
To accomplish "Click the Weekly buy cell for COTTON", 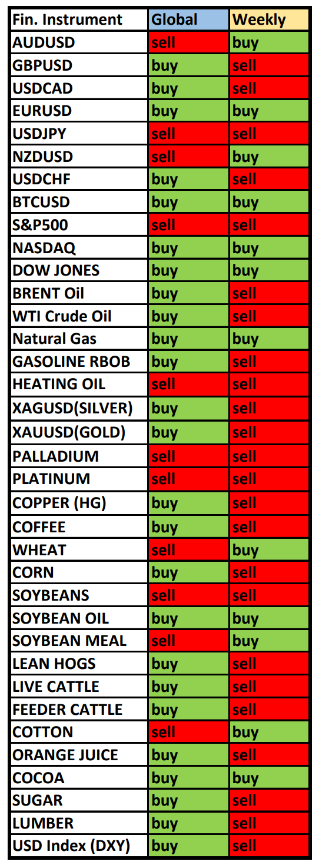I will (269, 732).
